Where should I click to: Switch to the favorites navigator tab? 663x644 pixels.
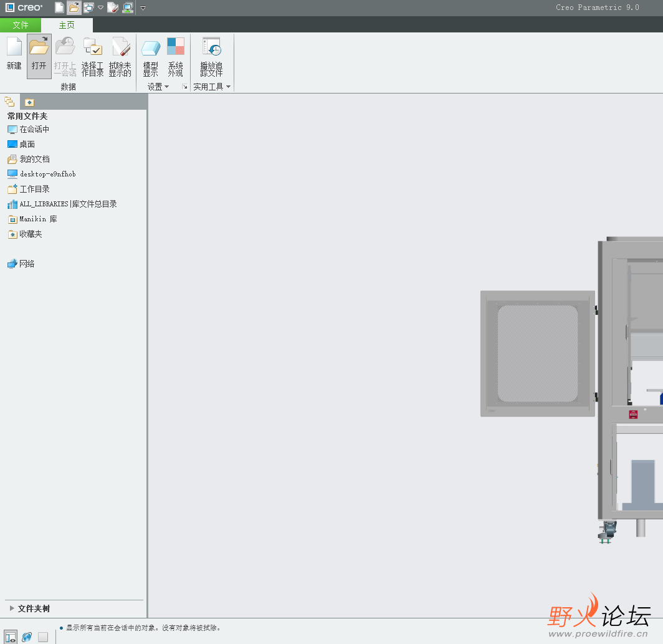pyautogui.click(x=29, y=102)
